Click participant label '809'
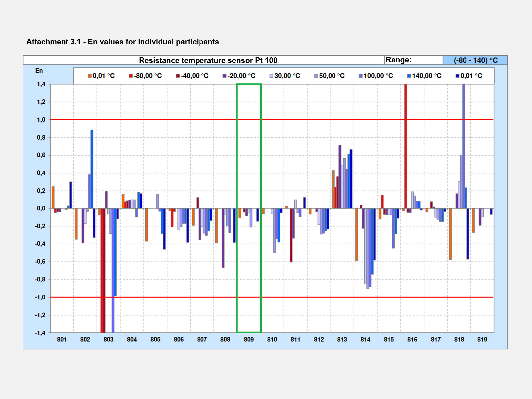The width and height of the screenshot is (532, 399). [249, 339]
